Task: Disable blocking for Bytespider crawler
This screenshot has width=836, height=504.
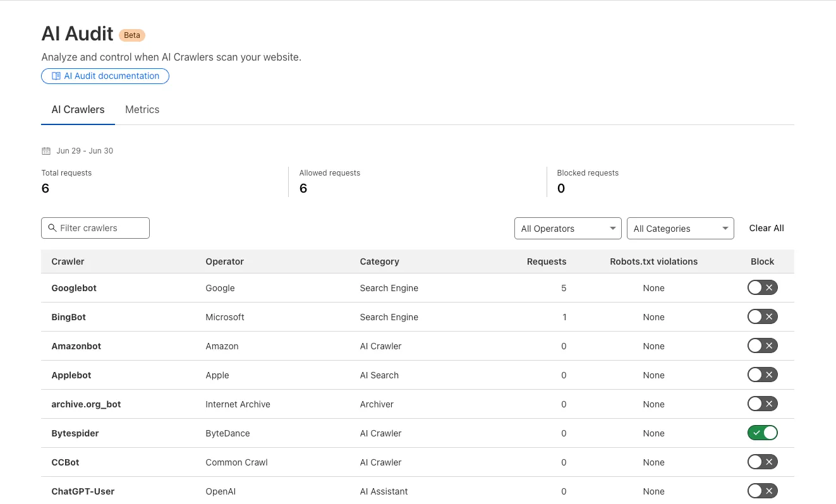Action: [x=762, y=433]
